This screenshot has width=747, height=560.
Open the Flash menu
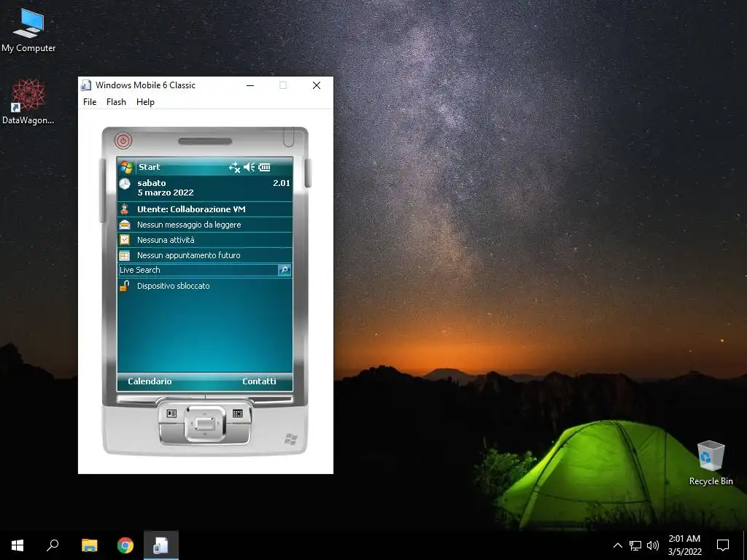point(116,102)
